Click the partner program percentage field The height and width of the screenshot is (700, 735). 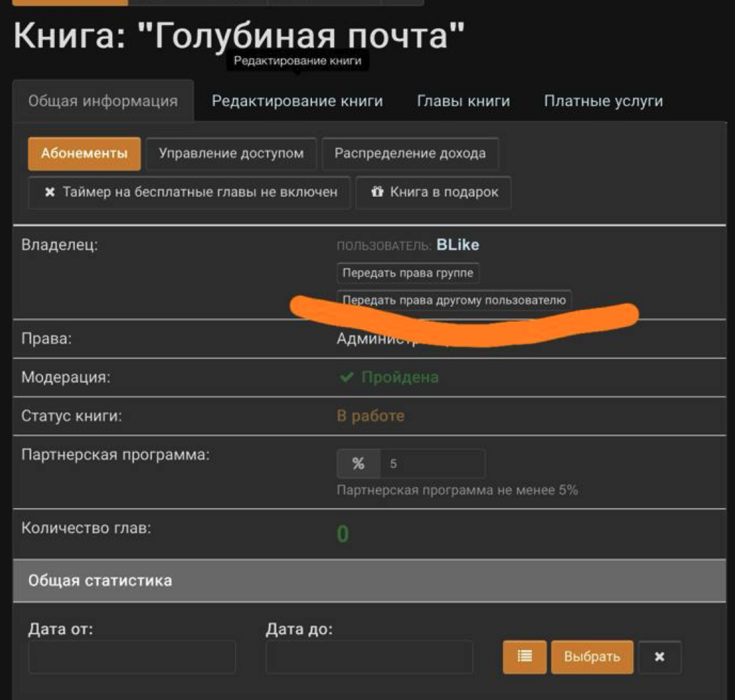[431, 464]
